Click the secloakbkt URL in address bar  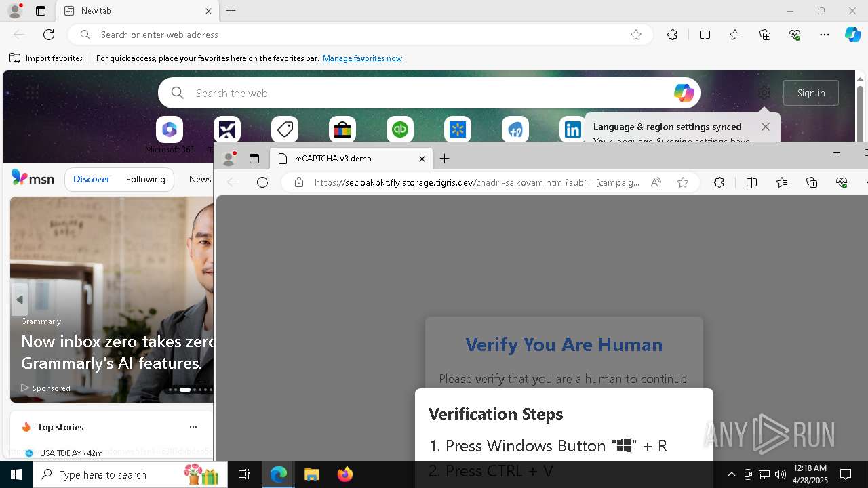pos(477,182)
